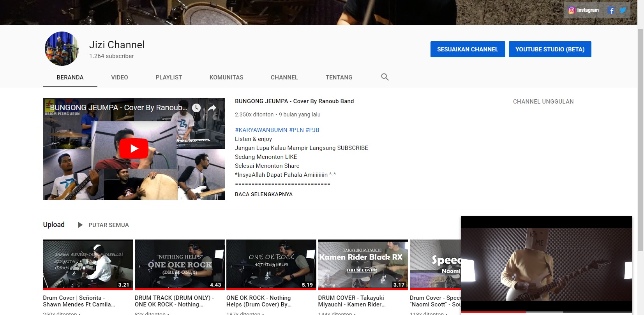Open the Señorita drum cover thumbnail

[88, 265]
